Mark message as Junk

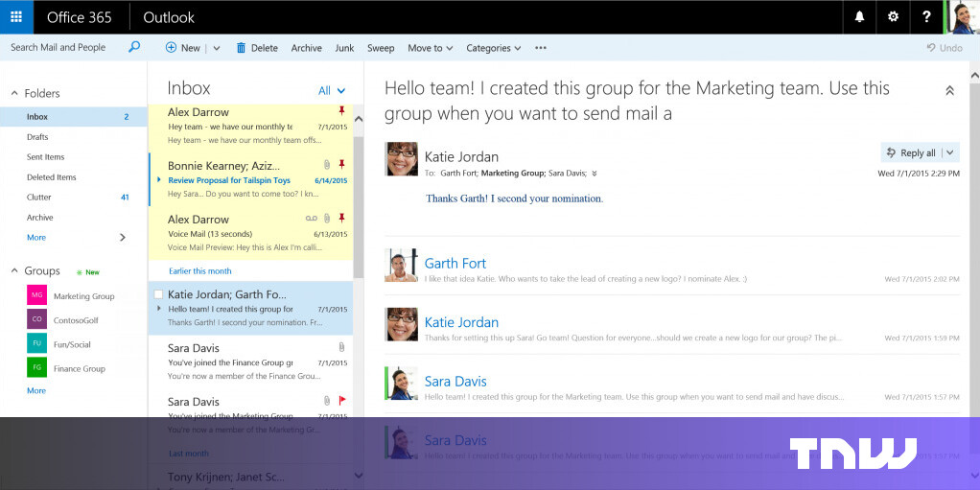[x=344, y=48]
